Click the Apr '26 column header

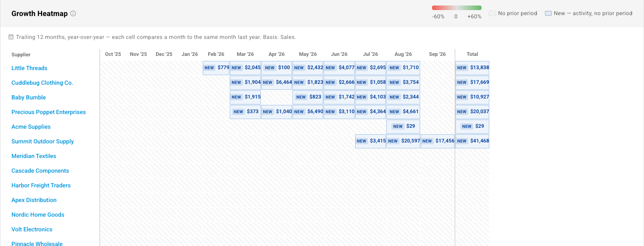click(x=276, y=54)
